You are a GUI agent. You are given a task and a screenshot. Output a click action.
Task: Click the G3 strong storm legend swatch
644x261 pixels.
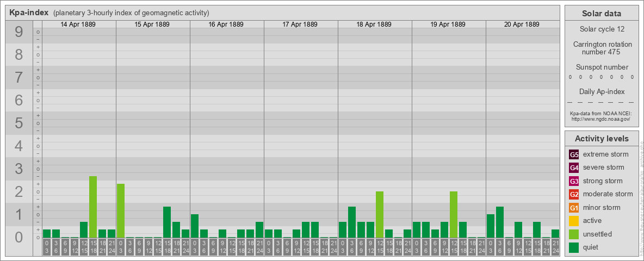(x=574, y=181)
